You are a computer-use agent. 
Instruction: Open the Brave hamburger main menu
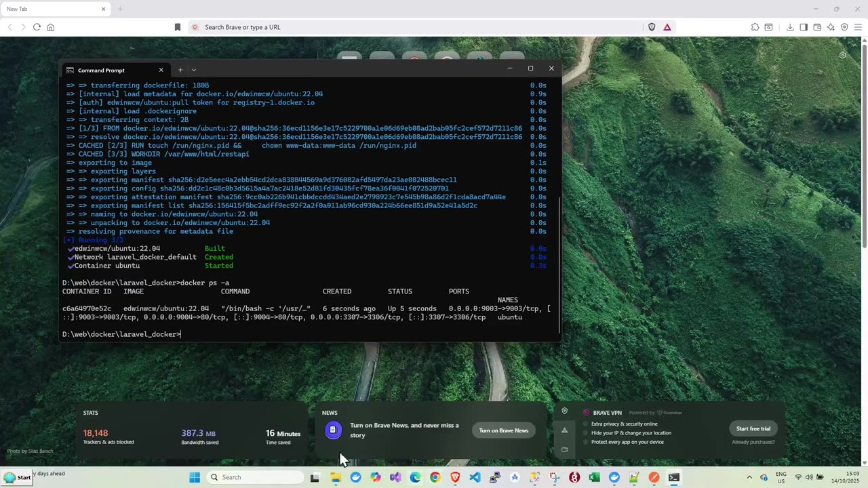[858, 27]
